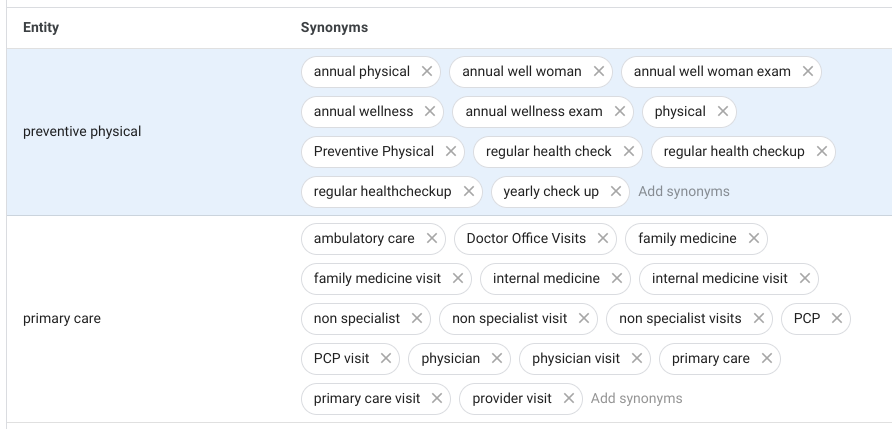The height and width of the screenshot is (429, 892).
Task: Remove 'annual wellness exam' synonym chip
Action: point(619,112)
